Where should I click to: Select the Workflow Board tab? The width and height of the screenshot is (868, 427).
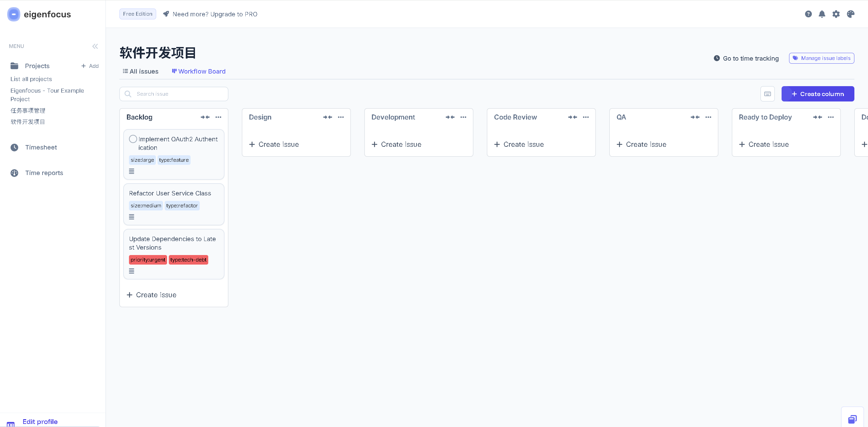click(x=199, y=72)
